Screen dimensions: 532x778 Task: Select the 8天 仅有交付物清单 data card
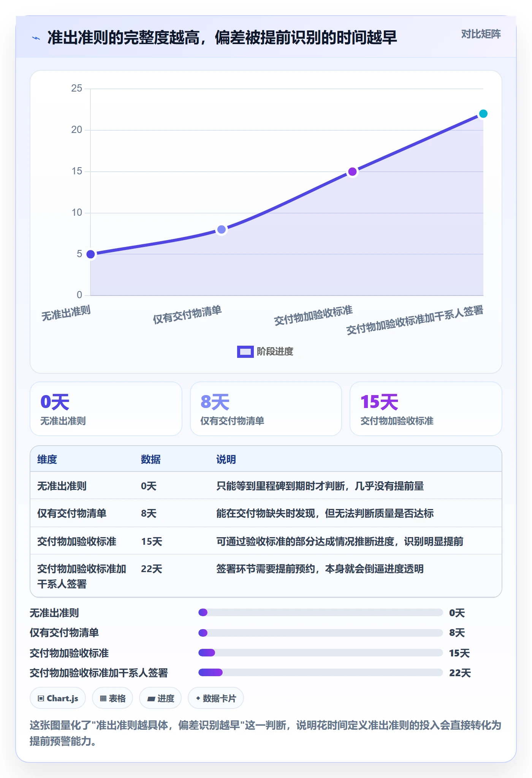[x=266, y=409]
